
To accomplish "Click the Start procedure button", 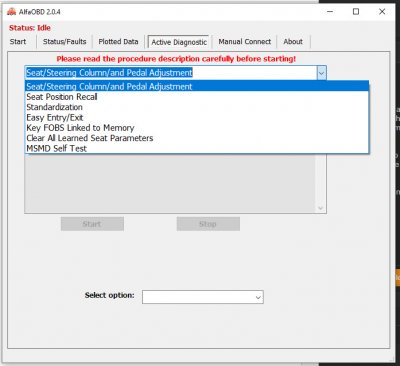I will tap(92, 224).
